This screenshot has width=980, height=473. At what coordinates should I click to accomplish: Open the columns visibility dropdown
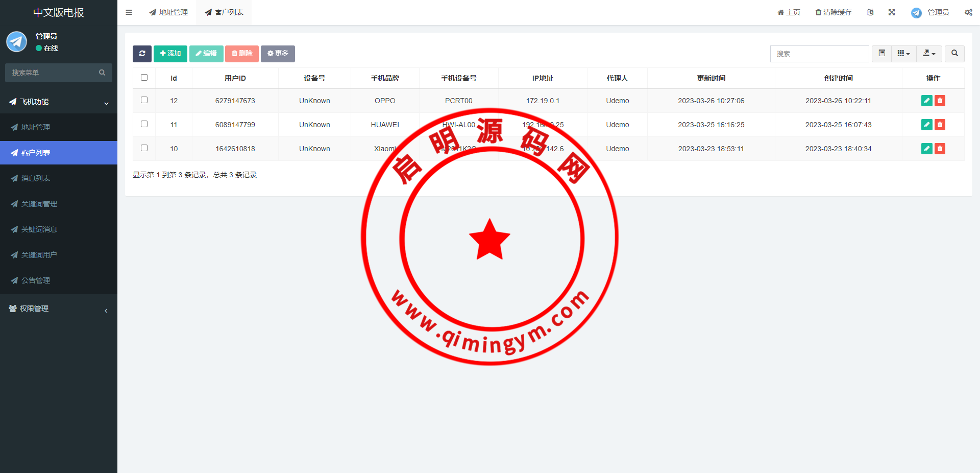pos(903,54)
